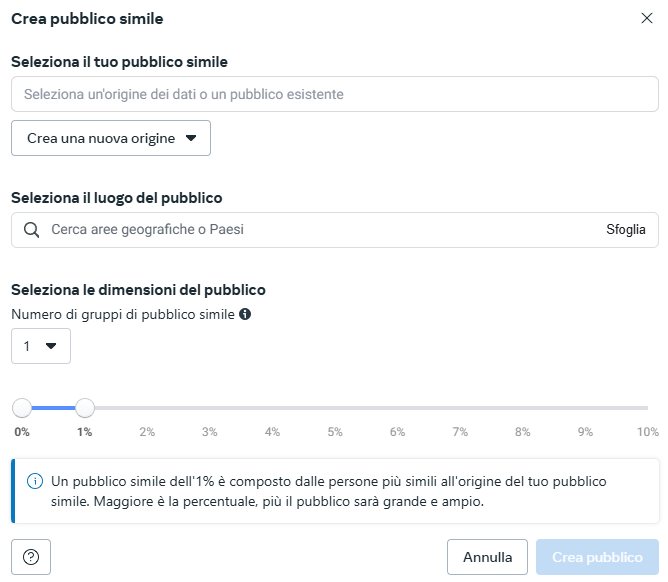Click the slider handle at 0%

tap(22, 408)
